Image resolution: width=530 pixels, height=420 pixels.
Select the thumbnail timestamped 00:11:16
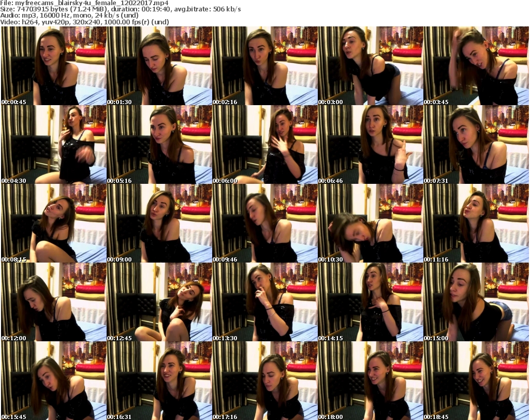coord(476,224)
